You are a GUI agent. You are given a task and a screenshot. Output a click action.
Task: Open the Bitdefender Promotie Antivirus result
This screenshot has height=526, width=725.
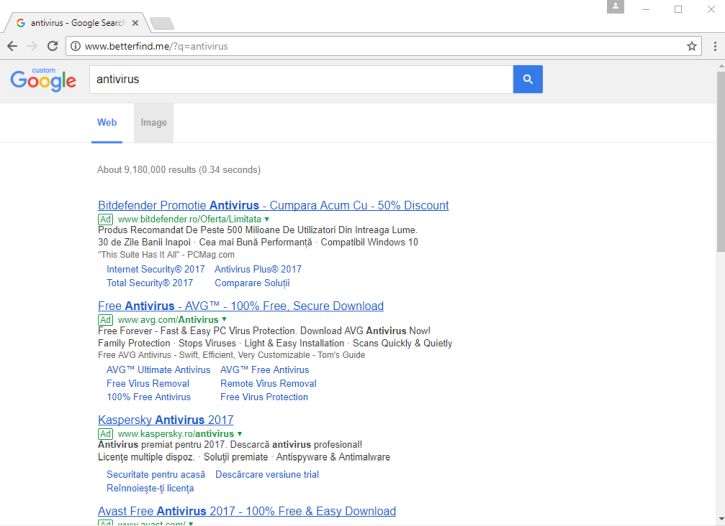[273, 205]
